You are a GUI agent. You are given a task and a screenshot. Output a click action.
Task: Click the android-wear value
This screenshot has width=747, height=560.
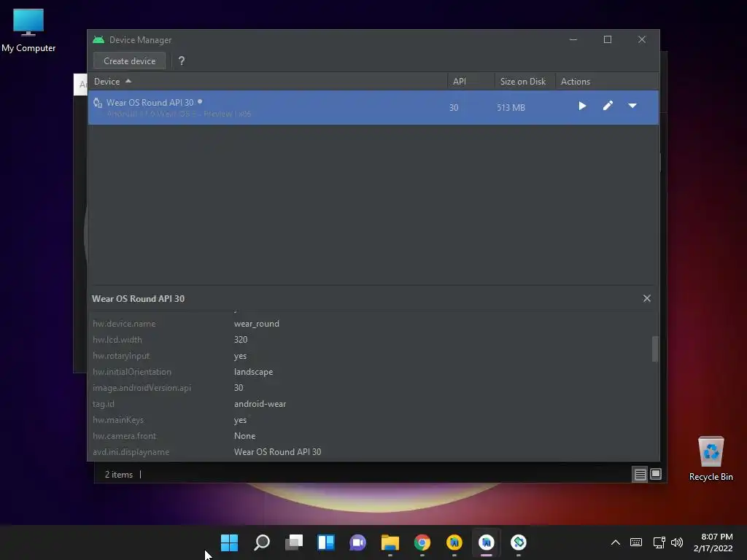coord(260,404)
